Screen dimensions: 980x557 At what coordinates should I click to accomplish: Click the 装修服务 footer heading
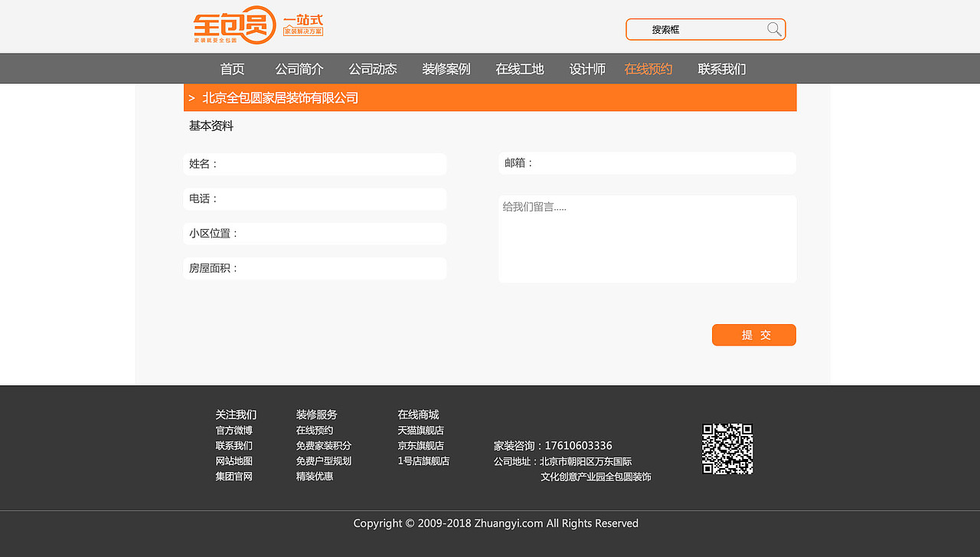pos(316,414)
